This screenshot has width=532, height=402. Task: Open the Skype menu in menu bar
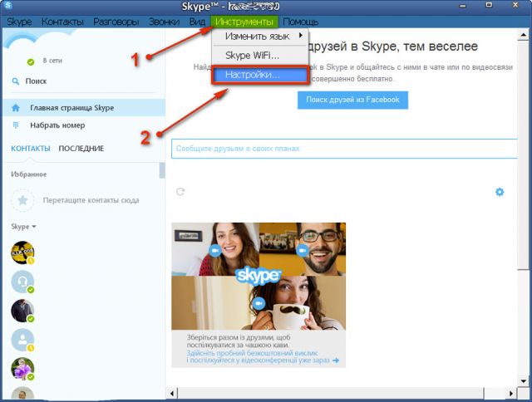tap(19, 22)
